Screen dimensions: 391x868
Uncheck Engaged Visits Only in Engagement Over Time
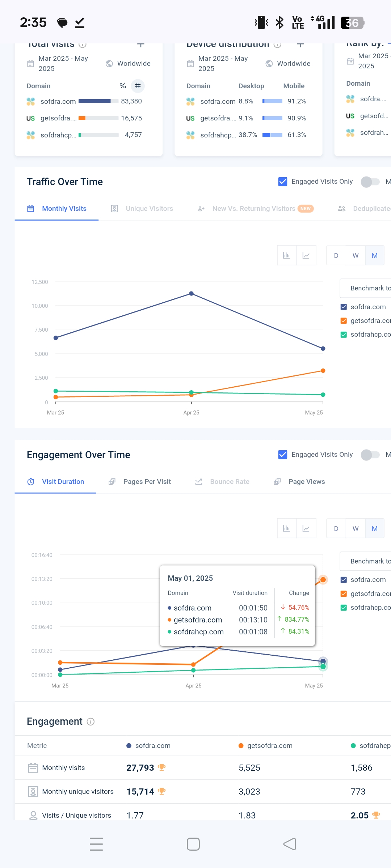pos(282,455)
